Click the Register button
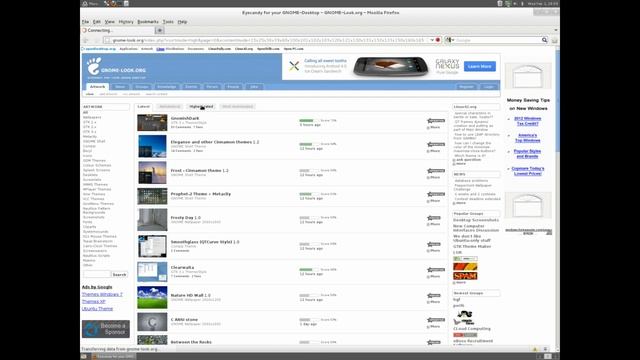 point(467,87)
